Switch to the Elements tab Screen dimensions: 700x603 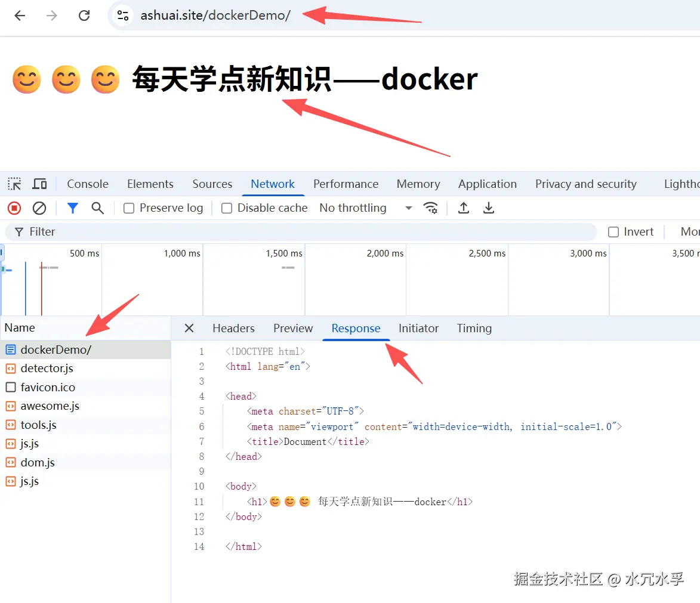point(150,184)
